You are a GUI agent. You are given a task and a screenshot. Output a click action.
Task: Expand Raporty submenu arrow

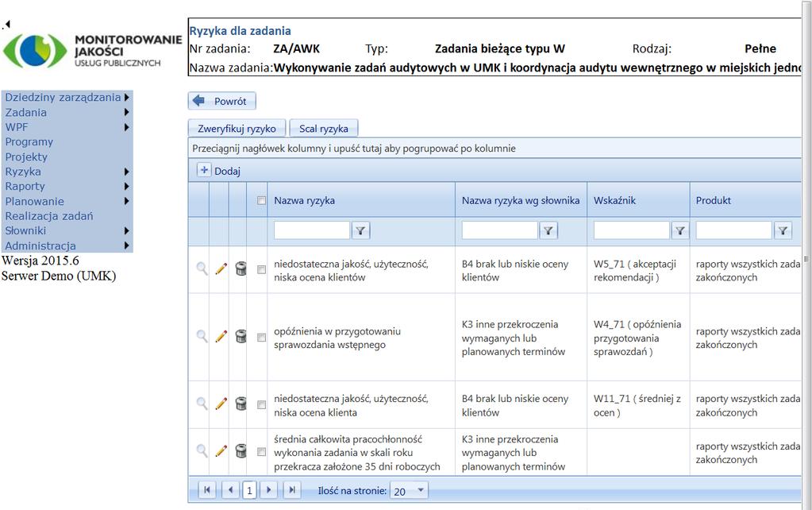pyautogui.click(x=126, y=186)
